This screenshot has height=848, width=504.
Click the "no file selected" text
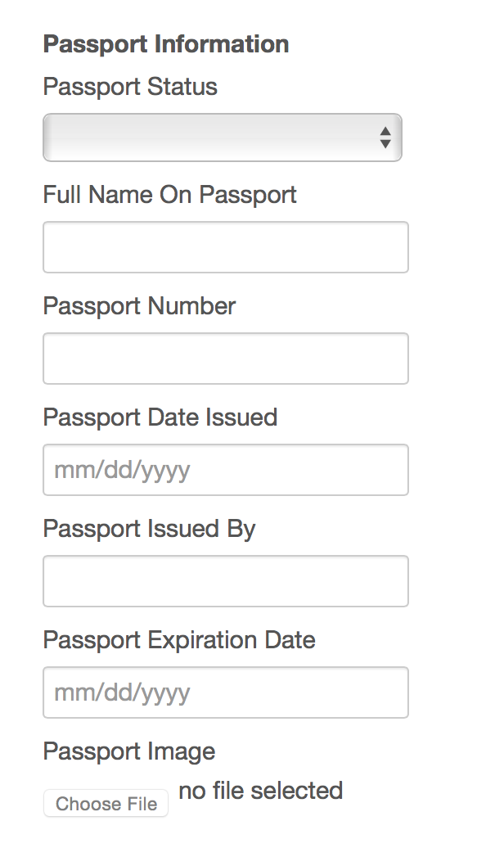click(260, 791)
